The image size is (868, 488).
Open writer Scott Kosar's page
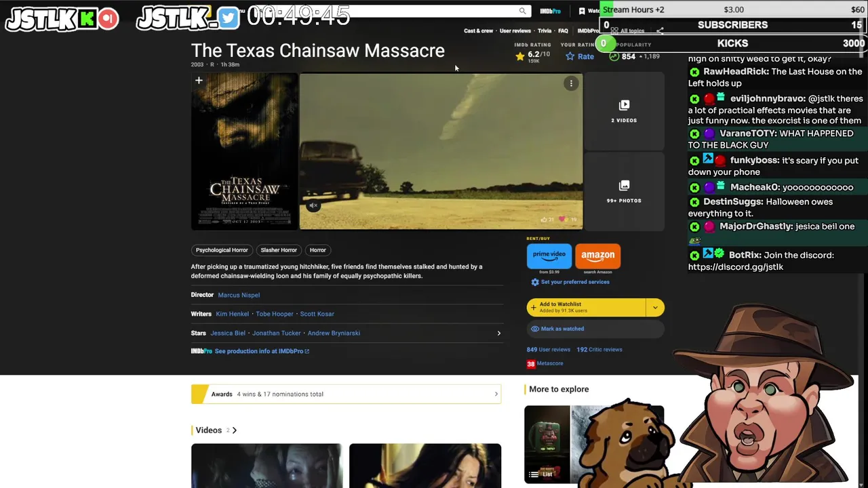click(317, 314)
